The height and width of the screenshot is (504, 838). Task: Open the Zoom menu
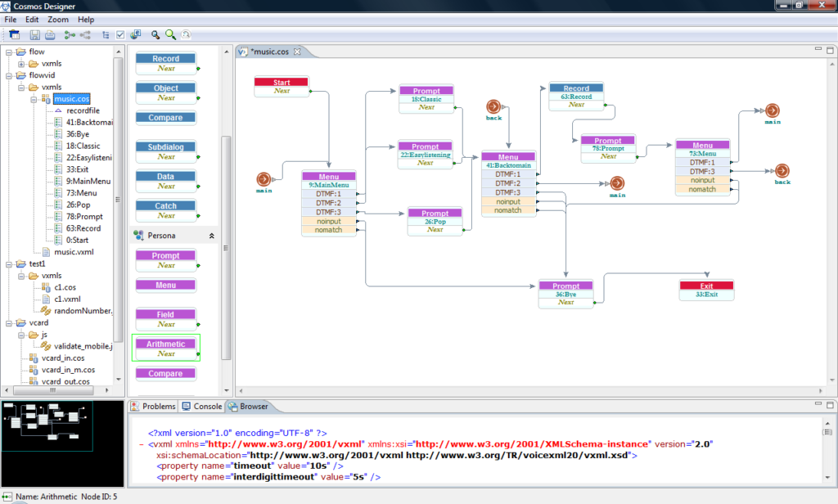58,20
